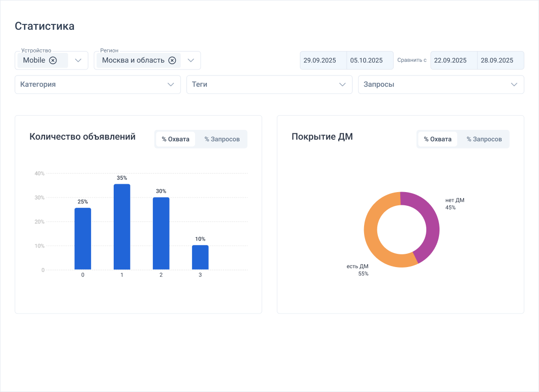This screenshot has height=392, width=539.
Task: Click the 25% bar for value 0
Action: click(83, 239)
